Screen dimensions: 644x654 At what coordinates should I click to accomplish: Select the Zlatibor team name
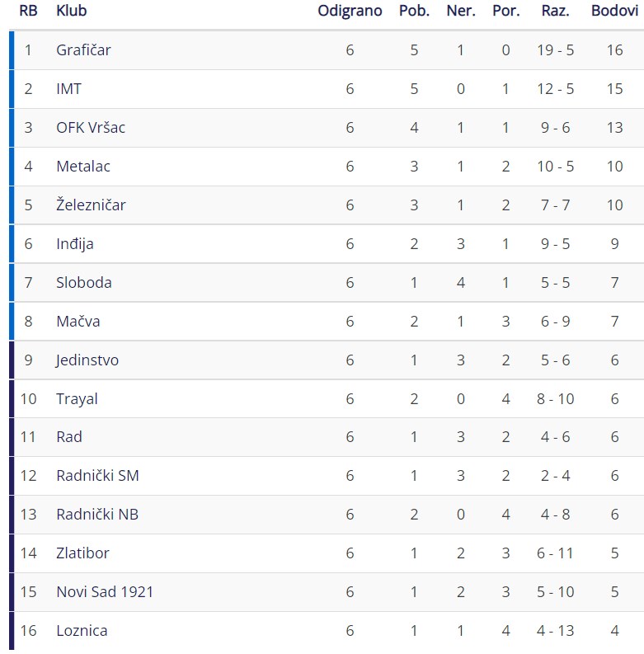click(x=82, y=553)
